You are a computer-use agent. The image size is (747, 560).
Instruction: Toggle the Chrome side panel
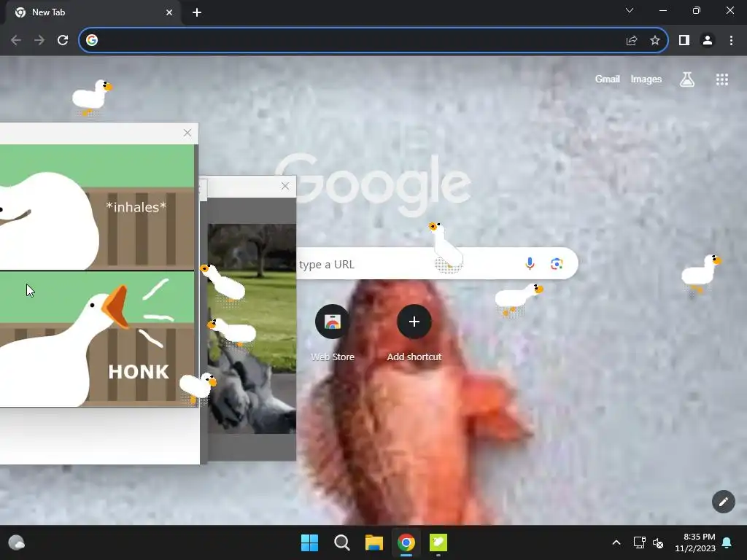684,41
